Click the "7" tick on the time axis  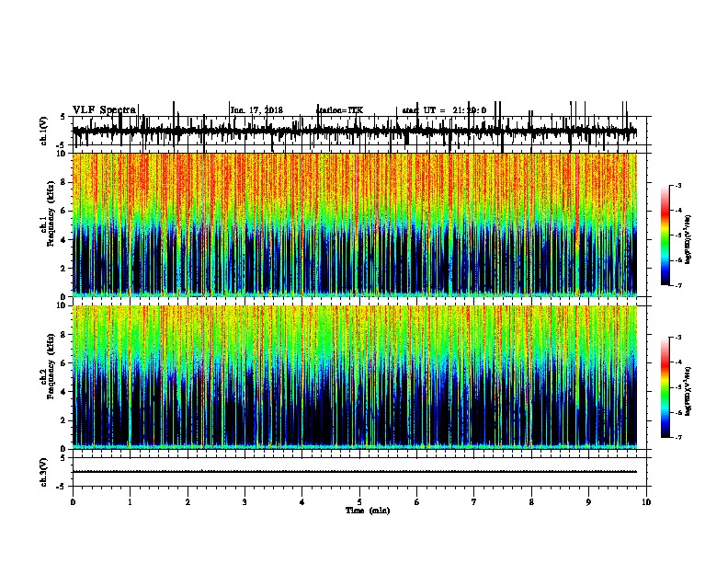point(474,502)
